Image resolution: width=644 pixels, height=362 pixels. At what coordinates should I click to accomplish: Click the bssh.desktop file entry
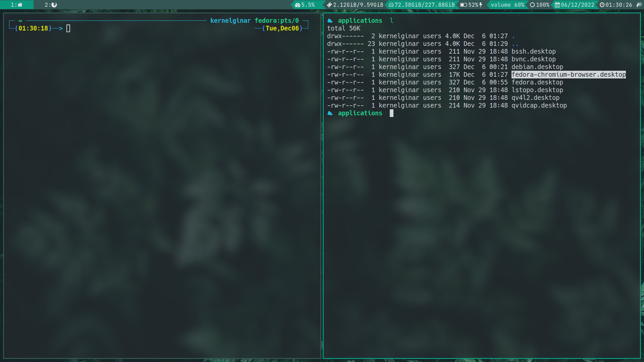(x=533, y=52)
